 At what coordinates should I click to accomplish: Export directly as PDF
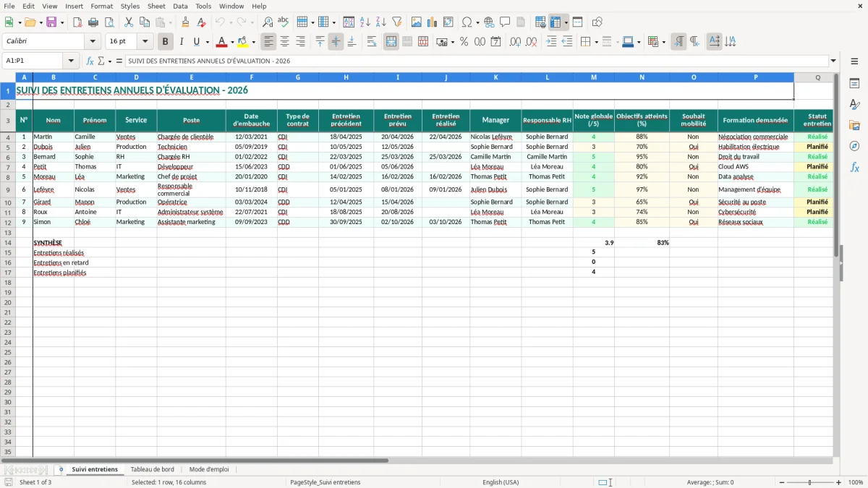[77, 22]
